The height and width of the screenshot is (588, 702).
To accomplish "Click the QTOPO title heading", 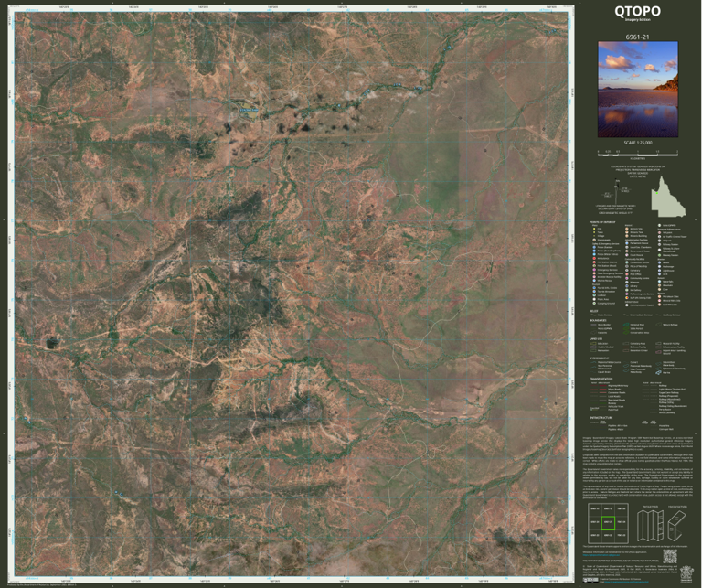I will click(637, 11).
